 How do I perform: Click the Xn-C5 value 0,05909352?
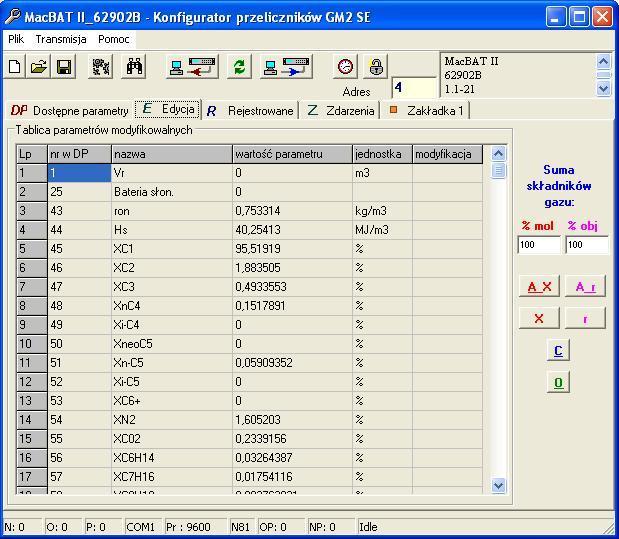coord(293,362)
